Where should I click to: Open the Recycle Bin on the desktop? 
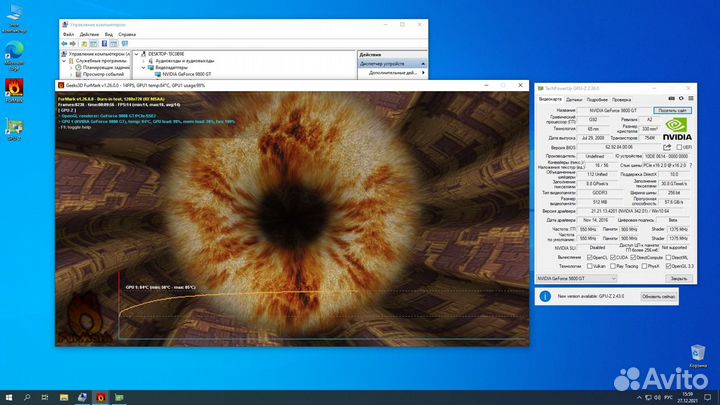click(x=698, y=356)
